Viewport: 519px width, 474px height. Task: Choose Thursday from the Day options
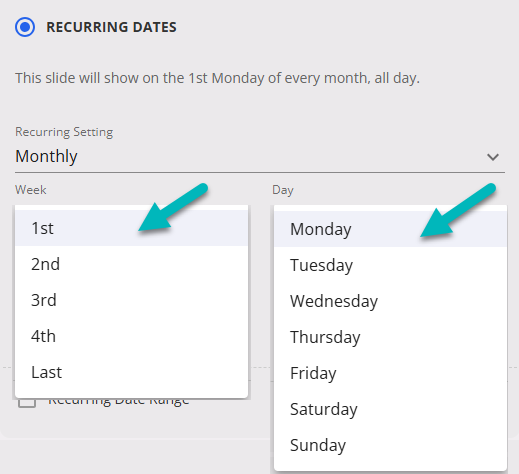(390, 337)
